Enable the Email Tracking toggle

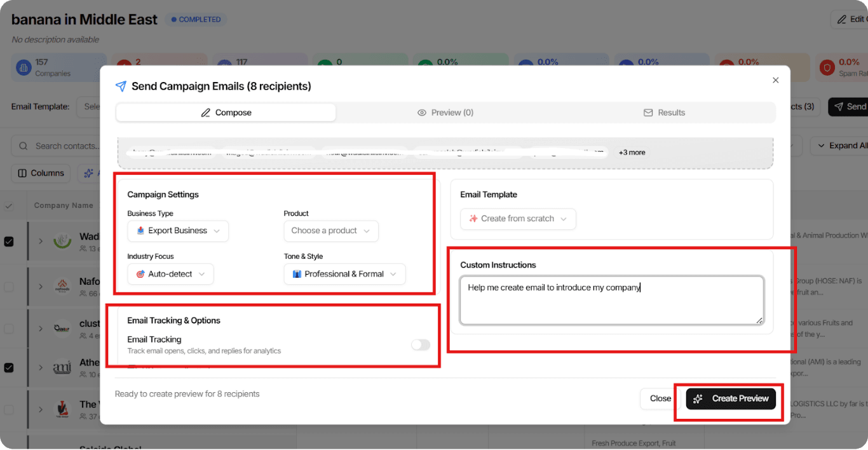pos(420,344)
